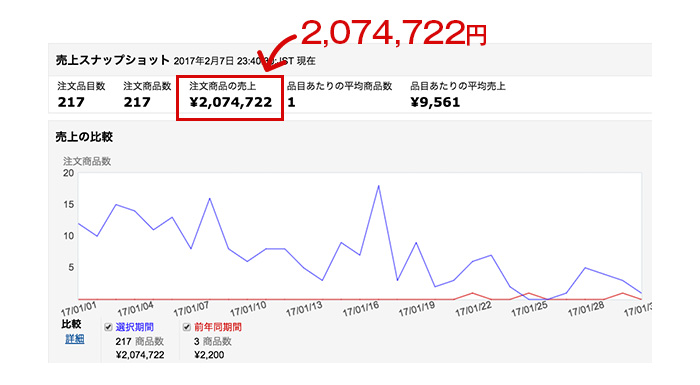Screen dimensions: 700x385
Task: Click the chart peak near 17/01/16
Action: click(379, 186)
